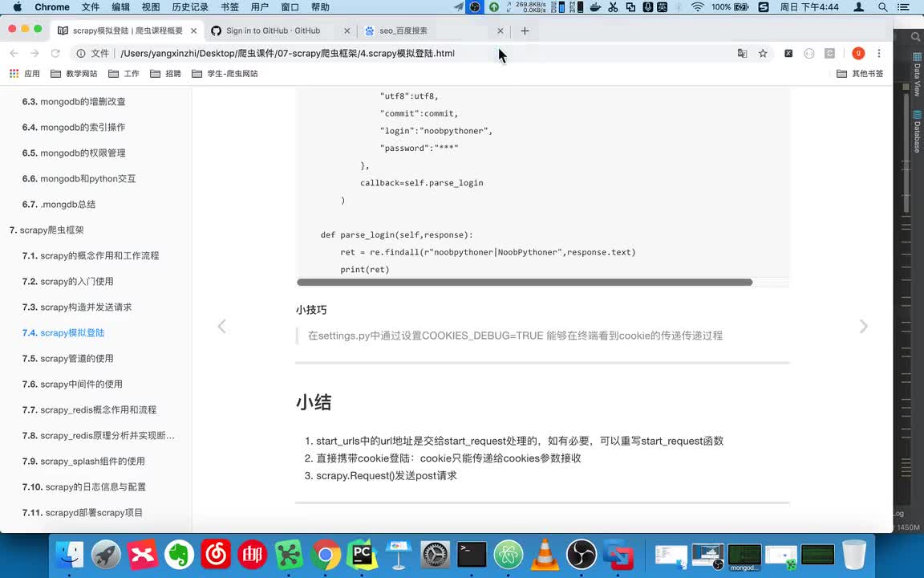Open 6.6. mongodb和python交互 chapter

pos(79,179)
